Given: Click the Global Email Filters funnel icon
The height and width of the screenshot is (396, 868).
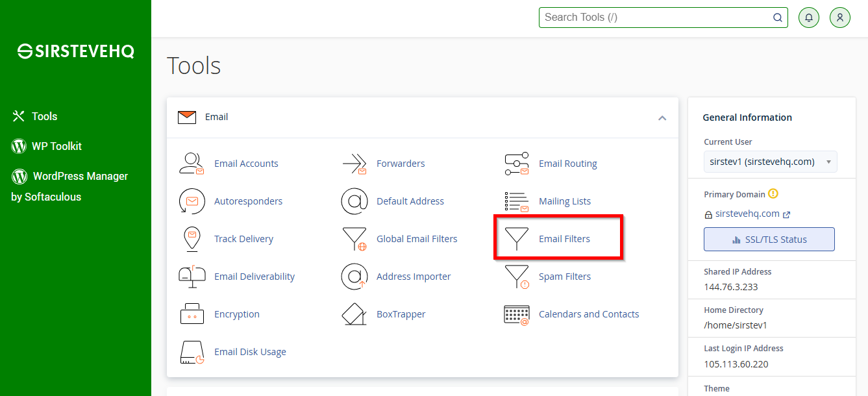Looking at the screenshot, I should point(354,239).
